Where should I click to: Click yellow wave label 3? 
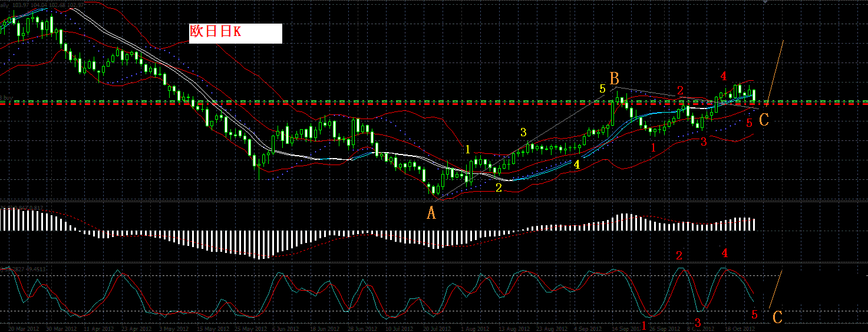pyautogui.click(x=523, y=132)
